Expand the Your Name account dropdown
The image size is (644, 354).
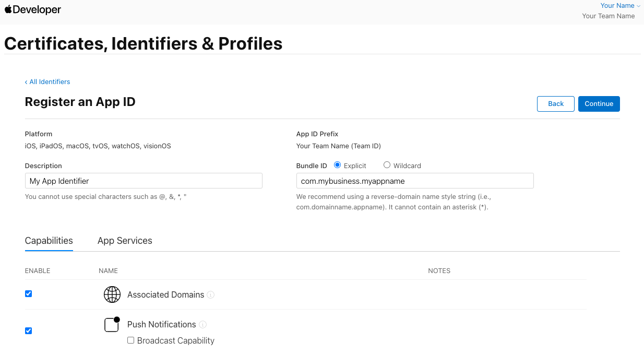[620, 6]
